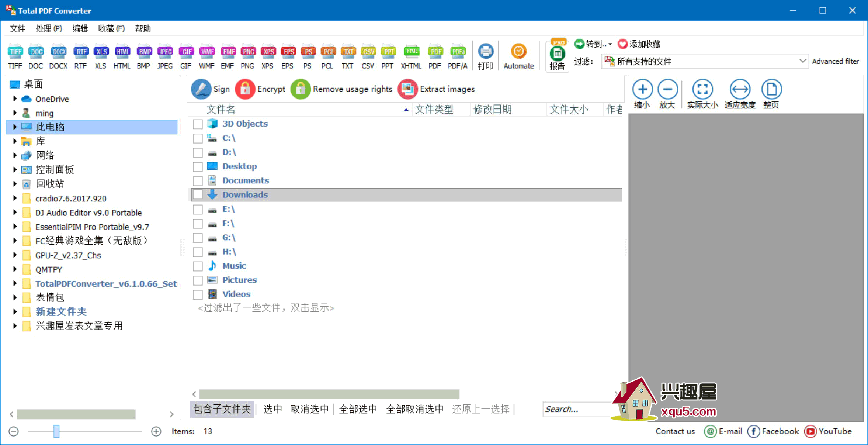868x445 pixels.
Task: Open the Advanced filter link
Action: click(x=835, y=61)
